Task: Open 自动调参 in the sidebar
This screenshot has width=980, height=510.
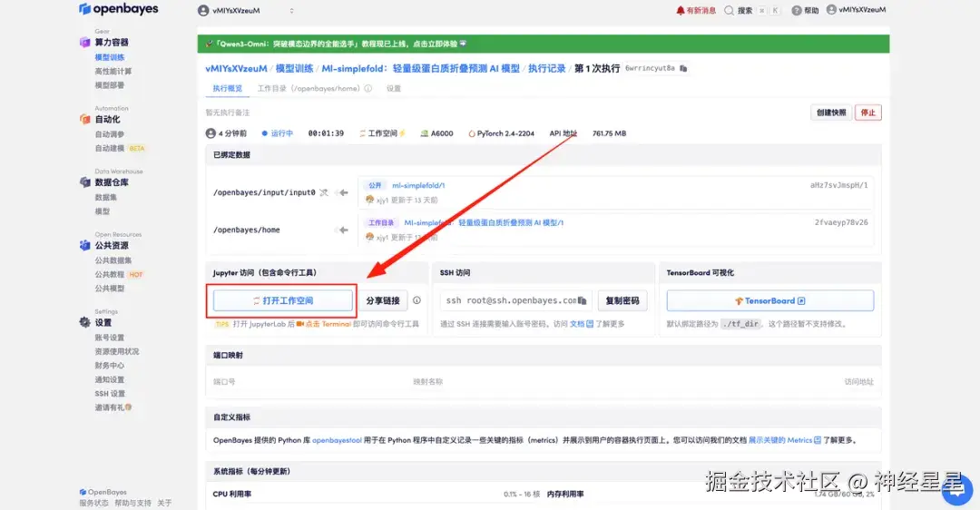Action: coord(110,134)
